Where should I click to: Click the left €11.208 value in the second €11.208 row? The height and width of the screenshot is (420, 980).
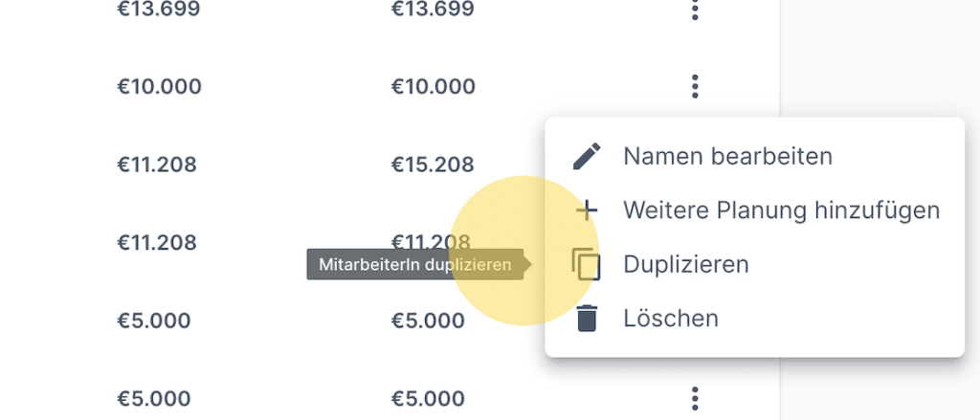coord(157,242)
